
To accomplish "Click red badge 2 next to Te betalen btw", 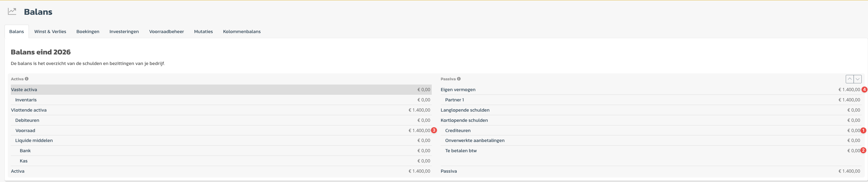I will (x=863, y=150).
